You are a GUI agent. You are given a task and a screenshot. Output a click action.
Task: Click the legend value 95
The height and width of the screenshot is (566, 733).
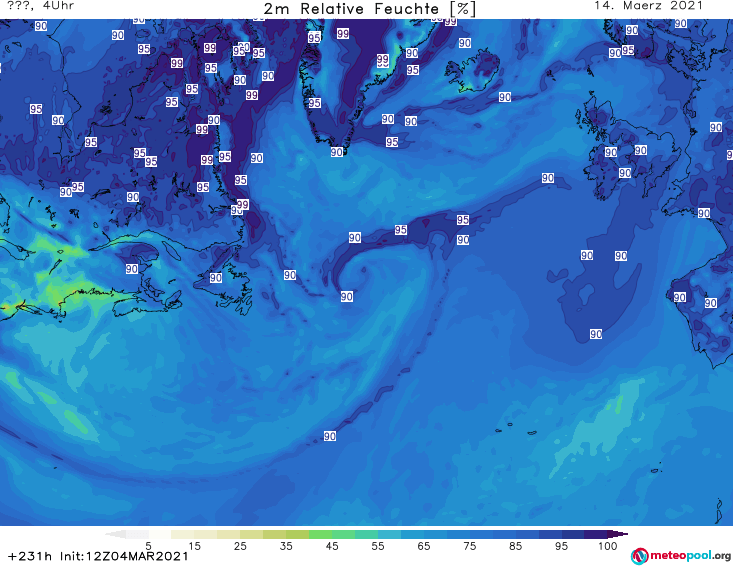point(561,546)
